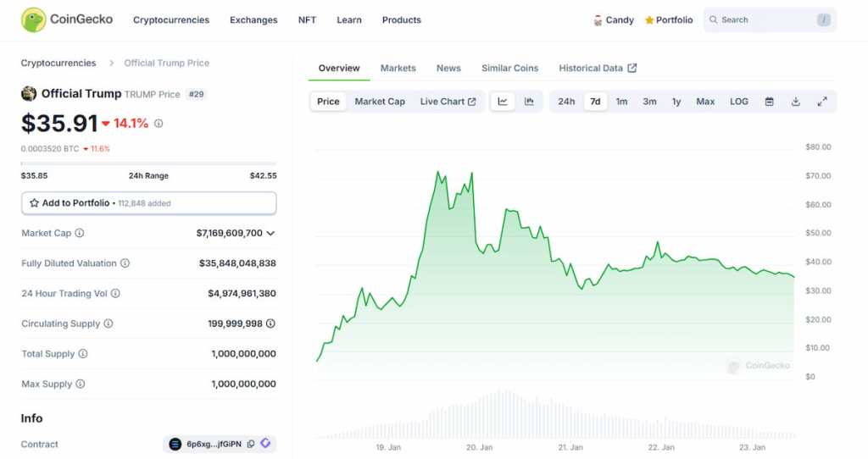Click the 0.0003520 BTC price text
The image size is (868, 459).
pos(50,149)
